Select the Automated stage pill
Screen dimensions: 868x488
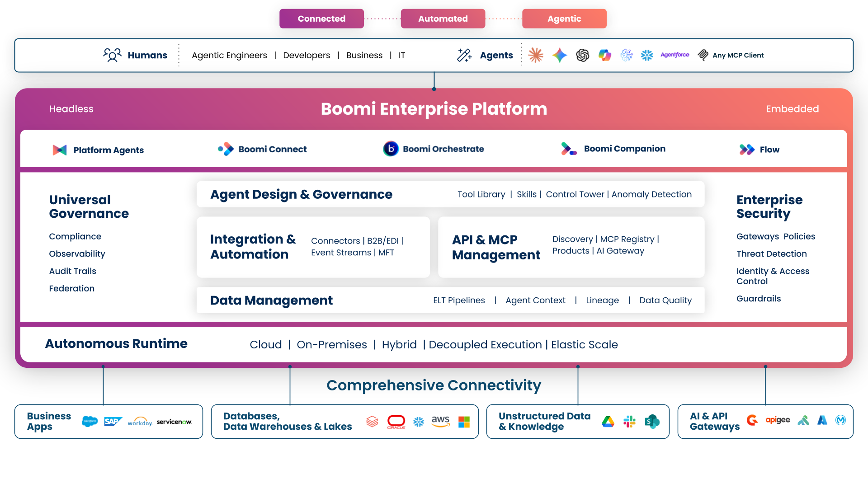[443, 19]
